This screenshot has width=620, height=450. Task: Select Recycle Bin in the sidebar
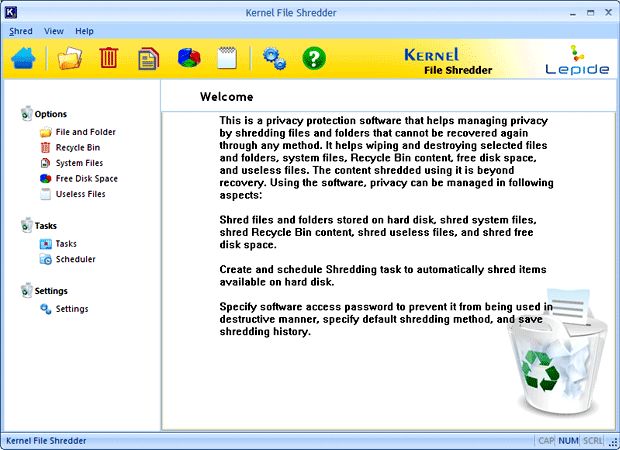[x=77, y=147]
